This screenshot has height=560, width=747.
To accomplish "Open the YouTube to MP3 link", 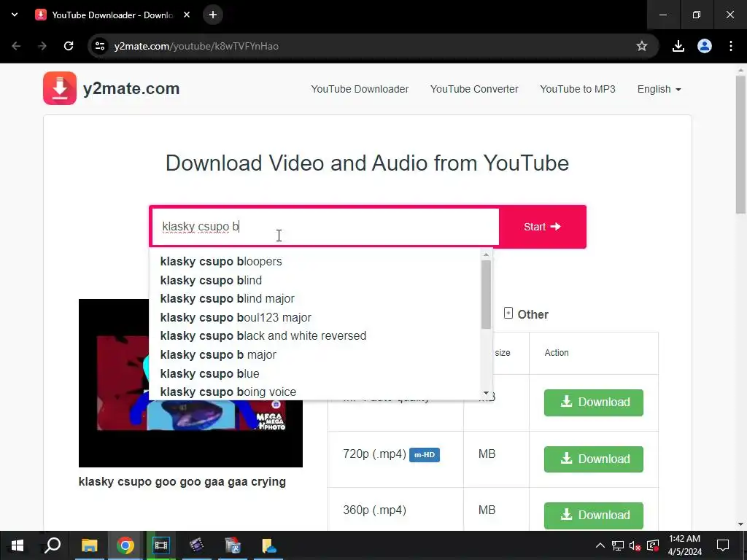I will point(578,89).
